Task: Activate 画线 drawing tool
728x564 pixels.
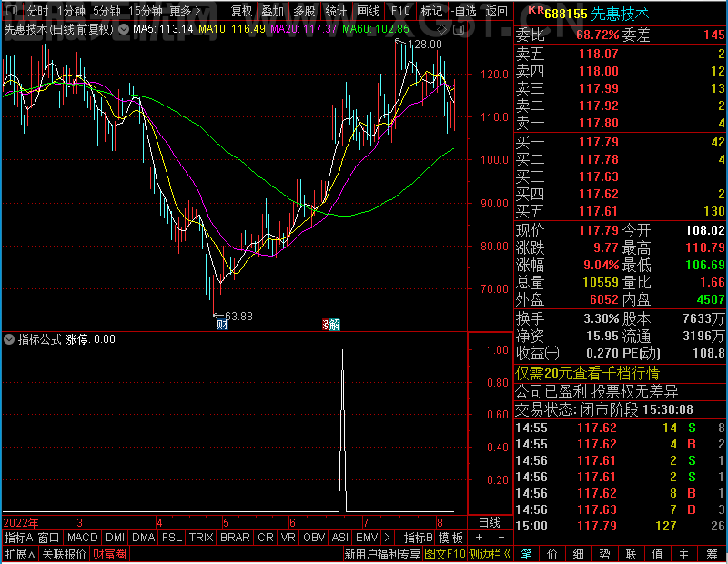Action: (368, 11)
